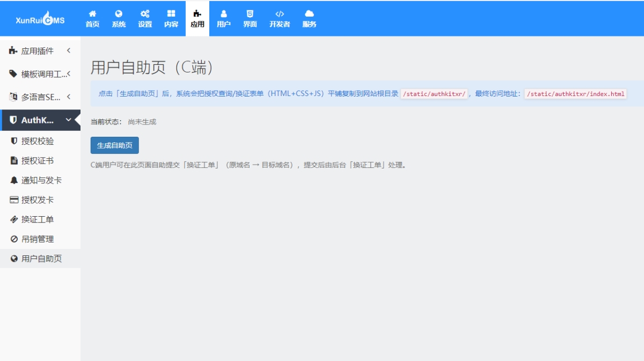Click the 开发者 code icon
This screenshot has height=361, width=644.
point(280,13)
